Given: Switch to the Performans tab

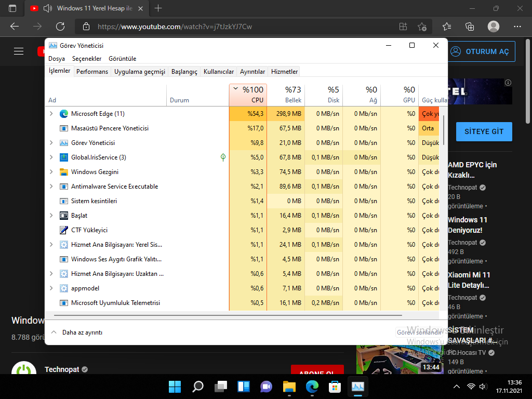Looking at the screenshot, I should tap(92, 72).
